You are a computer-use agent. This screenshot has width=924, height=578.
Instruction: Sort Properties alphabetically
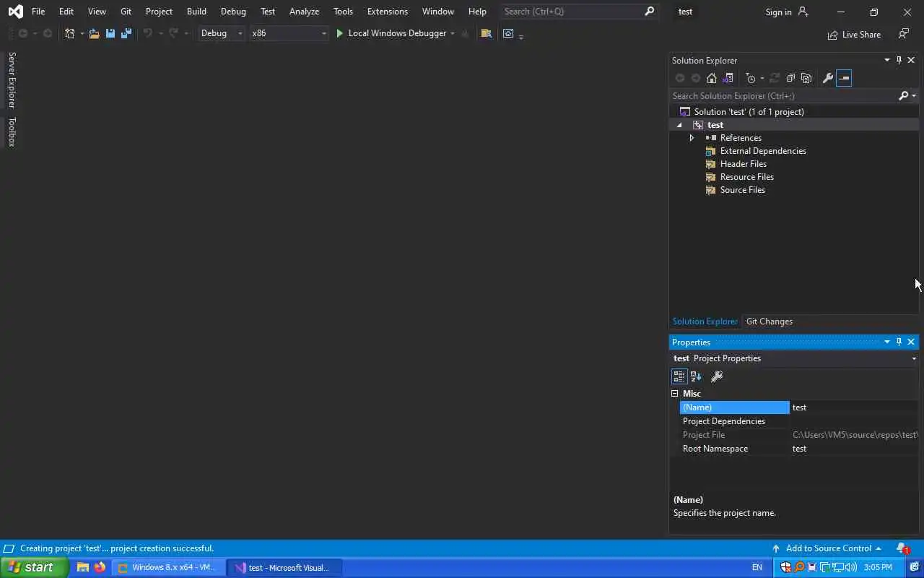coord(696,376)
